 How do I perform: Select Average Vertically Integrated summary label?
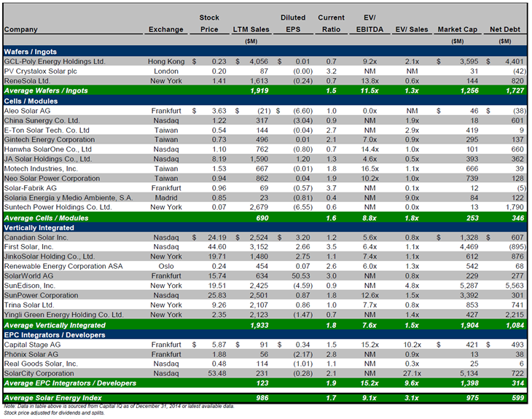[55, 325]
